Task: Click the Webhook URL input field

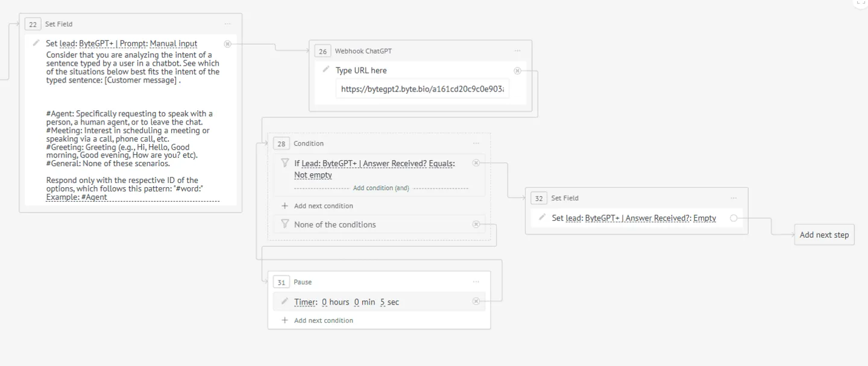Action: click(x=423, y=89)
